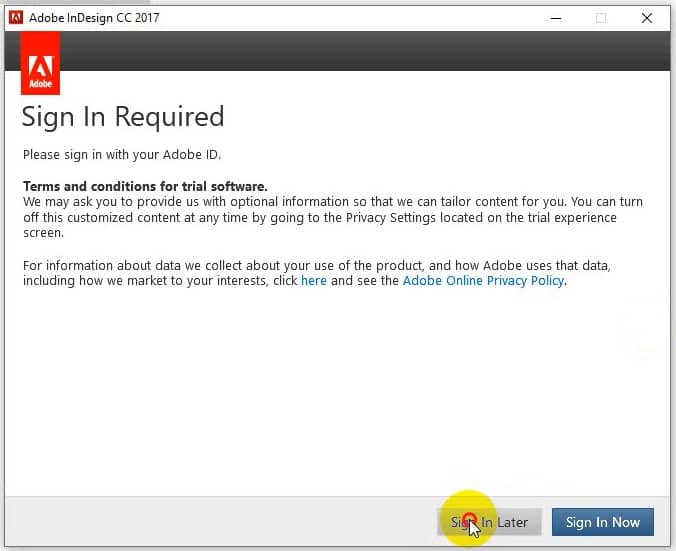Click the paragraph about optional information

(x=330, y=210)
